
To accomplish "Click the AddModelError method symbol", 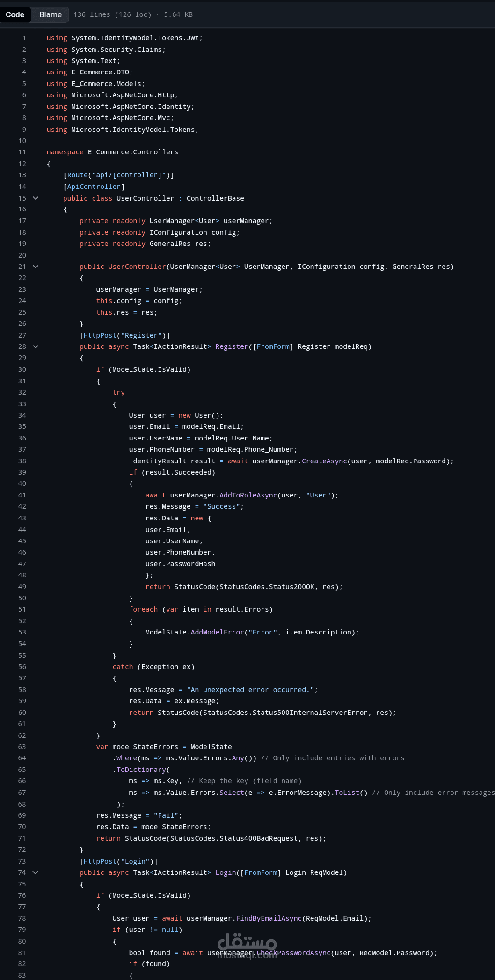I will (218, 632).
